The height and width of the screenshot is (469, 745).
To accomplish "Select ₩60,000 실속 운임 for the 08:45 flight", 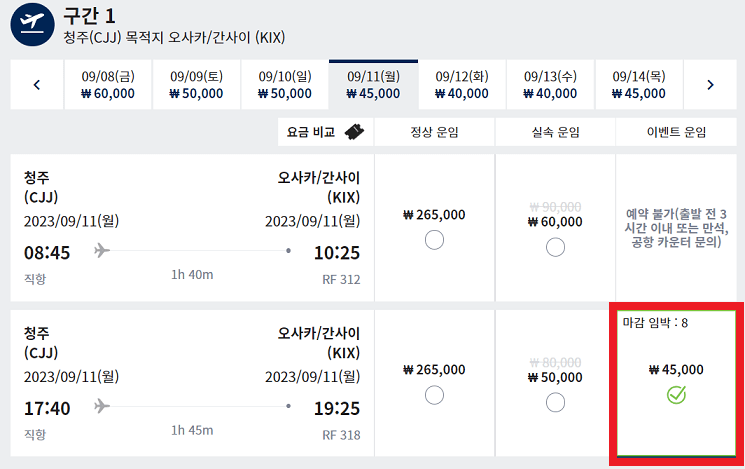I will [x=555, y=247].
